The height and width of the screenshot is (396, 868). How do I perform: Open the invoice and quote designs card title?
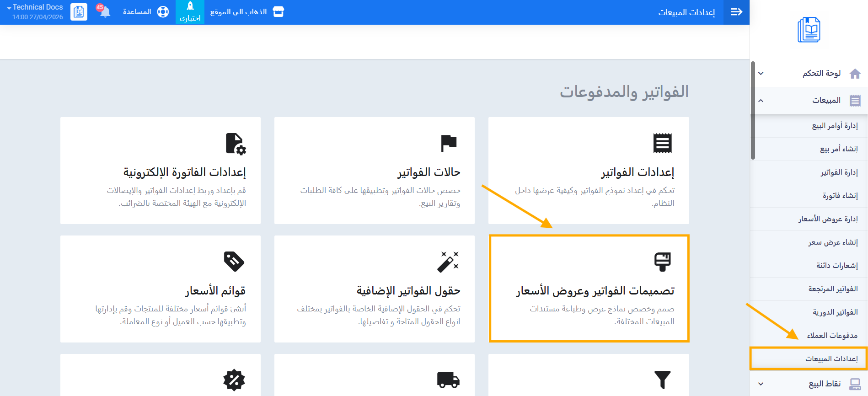point(595,291)
